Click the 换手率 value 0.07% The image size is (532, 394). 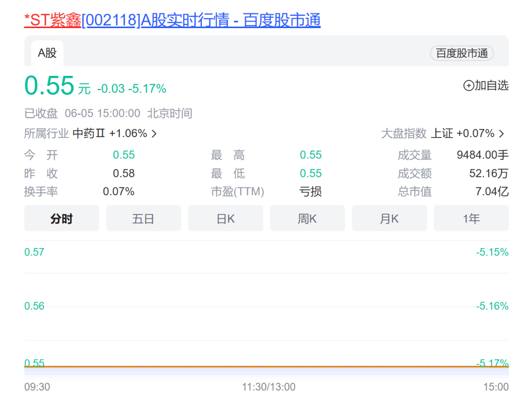click(x=119, y=191)
